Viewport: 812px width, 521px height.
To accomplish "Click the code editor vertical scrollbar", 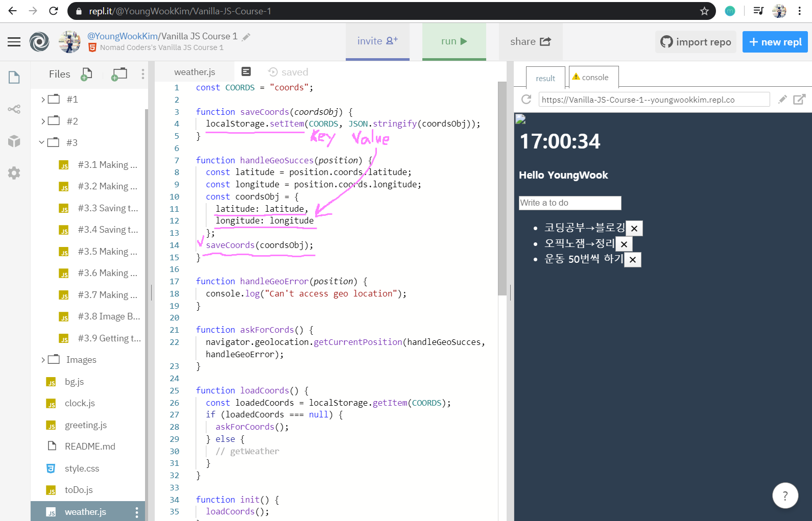I will click(x=502, y=189).
